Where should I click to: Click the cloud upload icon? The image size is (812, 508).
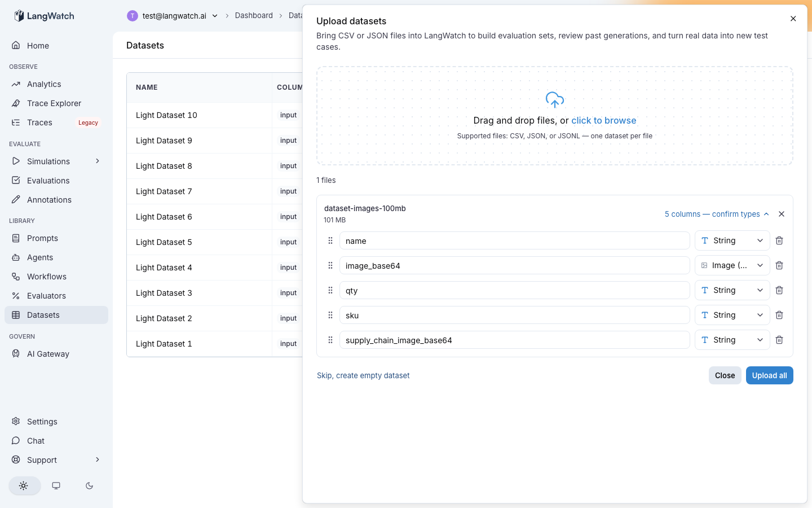click(555, 100)
